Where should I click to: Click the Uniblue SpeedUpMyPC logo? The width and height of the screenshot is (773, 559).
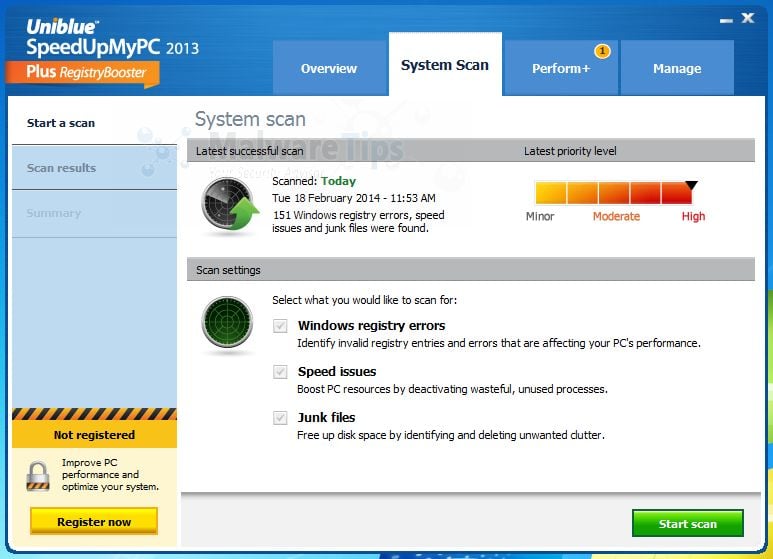click(x=112, y=37)
